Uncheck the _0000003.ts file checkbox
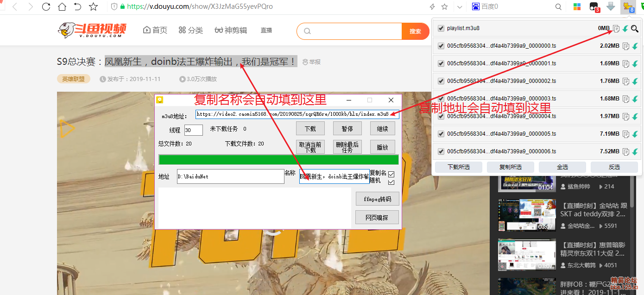 pos(441,99)
